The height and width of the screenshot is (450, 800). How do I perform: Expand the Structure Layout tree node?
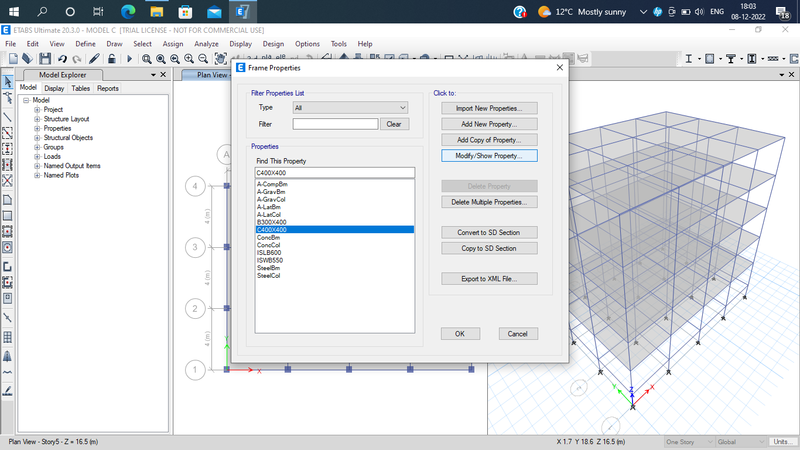pos(37,119)
